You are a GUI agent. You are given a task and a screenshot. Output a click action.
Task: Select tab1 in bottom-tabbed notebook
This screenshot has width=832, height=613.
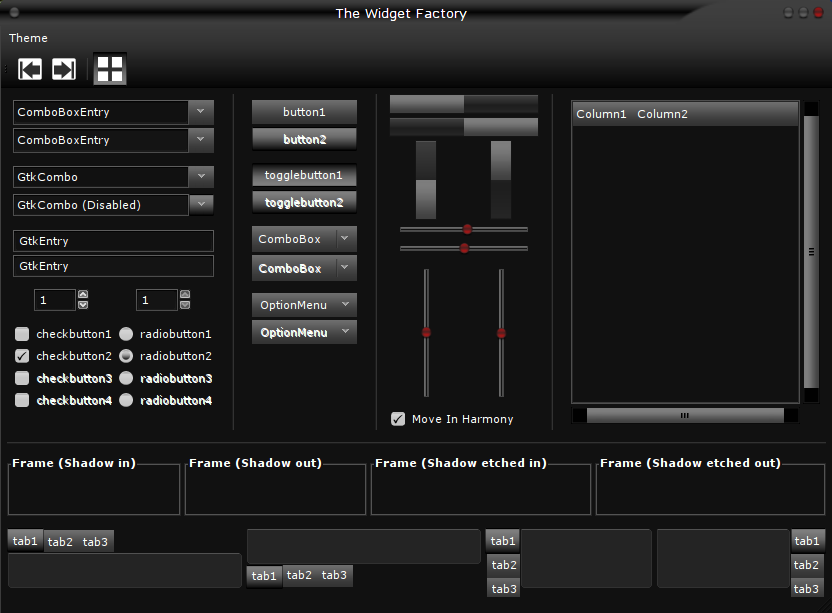pos(264,576)
